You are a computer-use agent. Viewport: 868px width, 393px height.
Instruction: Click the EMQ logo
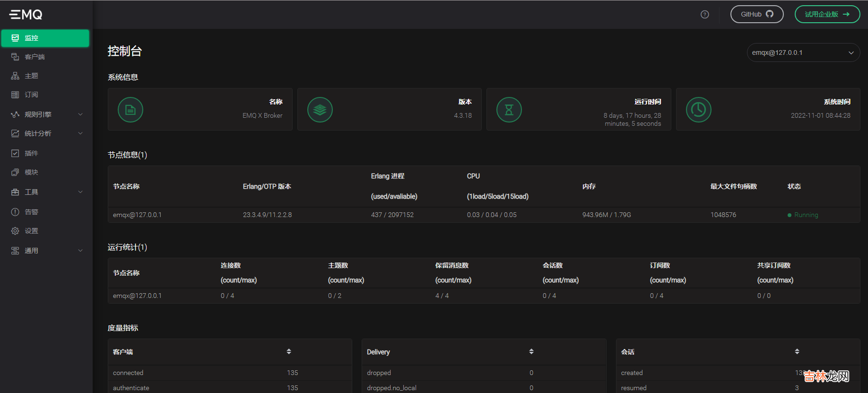click(x=26, y=15)
